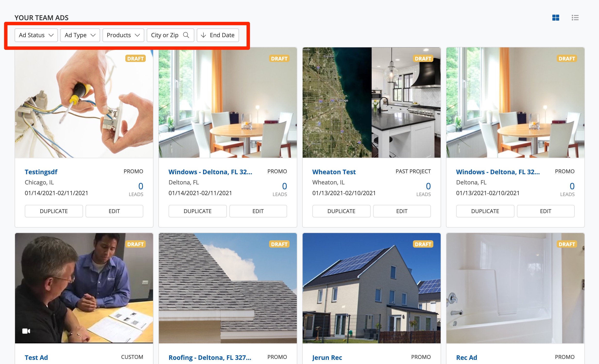
Task: Edit the second Windows Deltona ad
Action: [546, 211]
